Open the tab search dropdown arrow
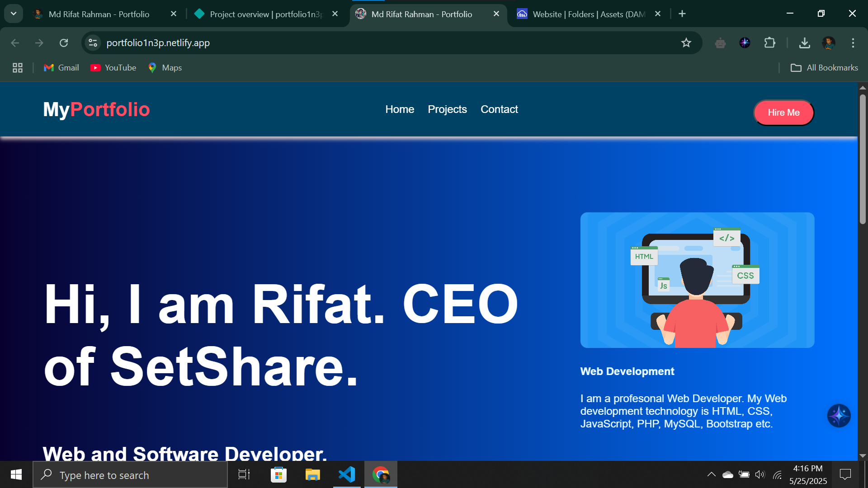This screenshot has width=868, height=488. click(14, 14)
